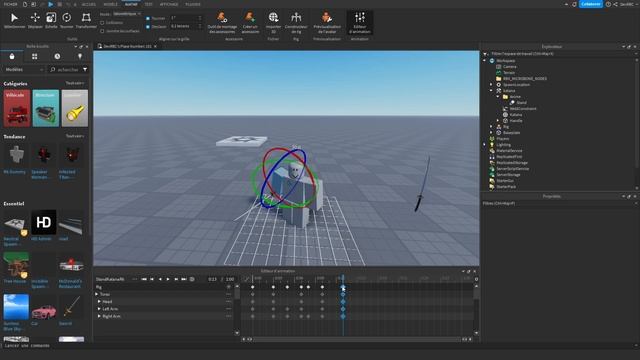Show all Catégories via Tout voir
640x360 pixels.
pos(75,83)
